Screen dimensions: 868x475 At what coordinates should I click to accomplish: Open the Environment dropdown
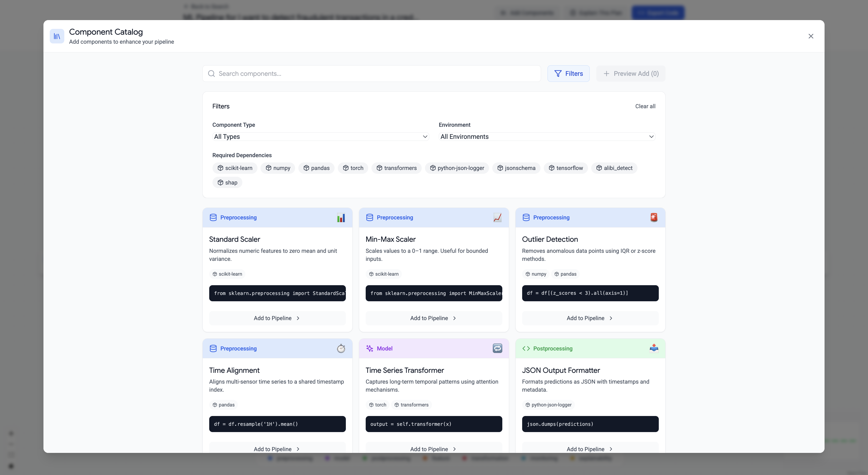(x=547, y=136)
